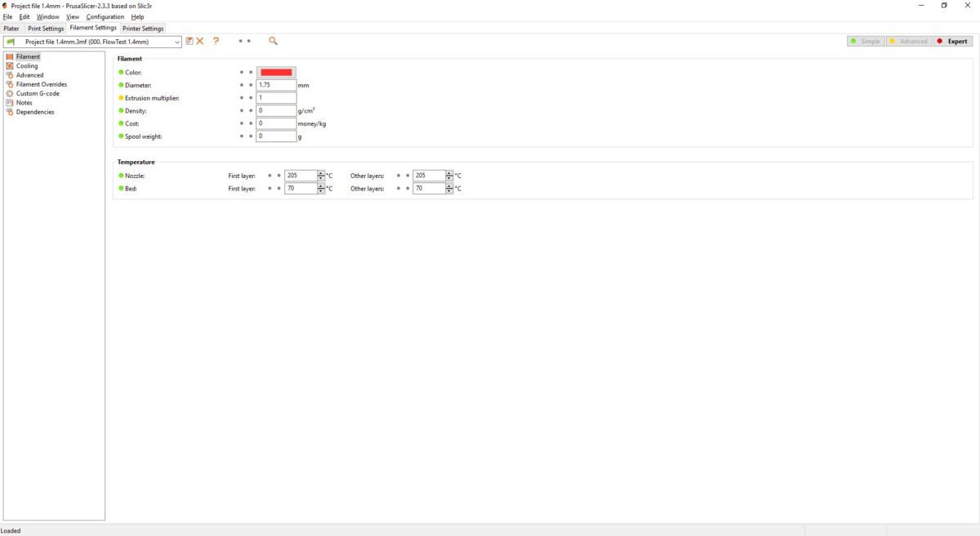Viewport: 980px width, 536px height.
Task: Open the Configuration menu
Action: point(105,16)
